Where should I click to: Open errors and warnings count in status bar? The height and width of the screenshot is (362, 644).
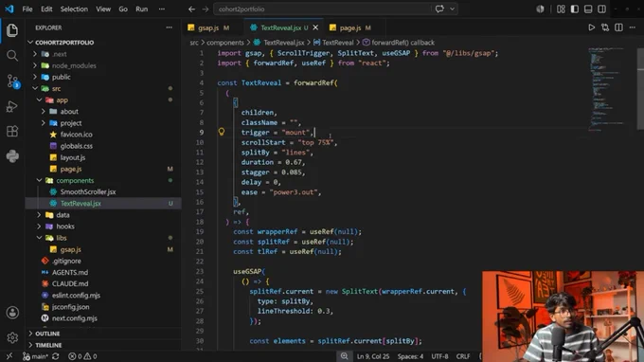(x=82, y=356)
